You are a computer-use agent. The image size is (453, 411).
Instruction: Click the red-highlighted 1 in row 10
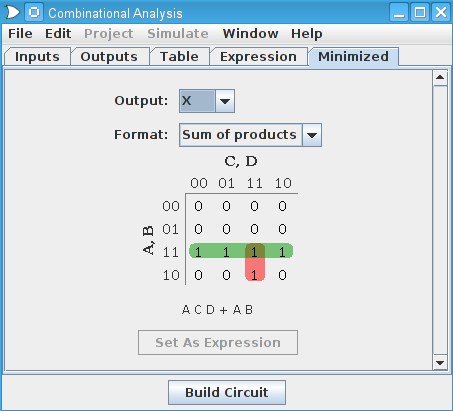point(254,275)
